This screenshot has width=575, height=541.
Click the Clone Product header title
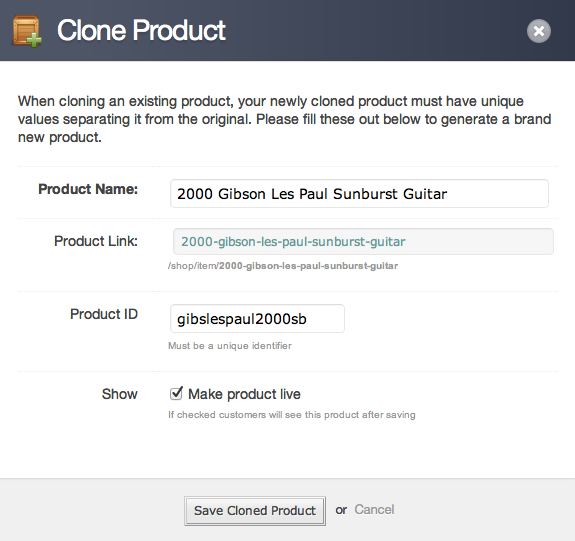pyautogui.click(x=141, y=30)
